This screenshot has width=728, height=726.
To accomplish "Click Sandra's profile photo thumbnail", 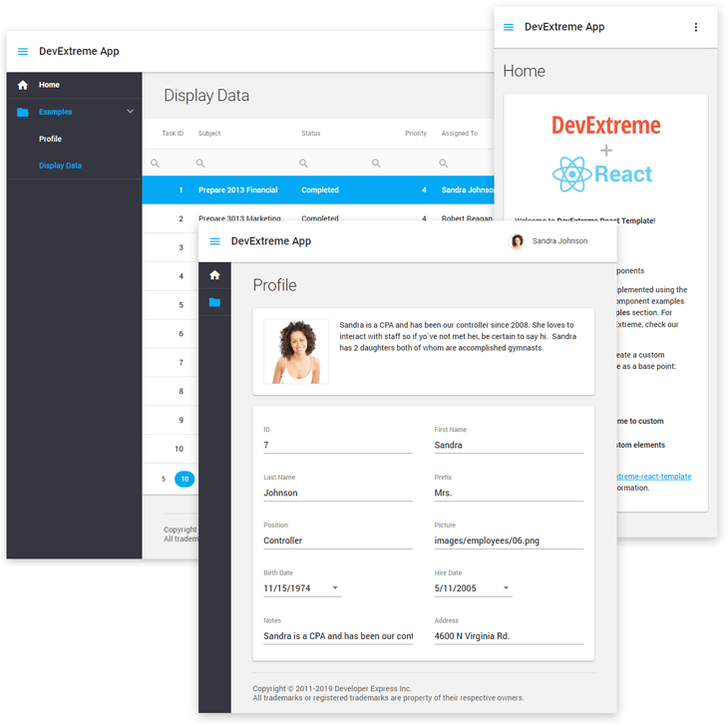I will point(296,352).
